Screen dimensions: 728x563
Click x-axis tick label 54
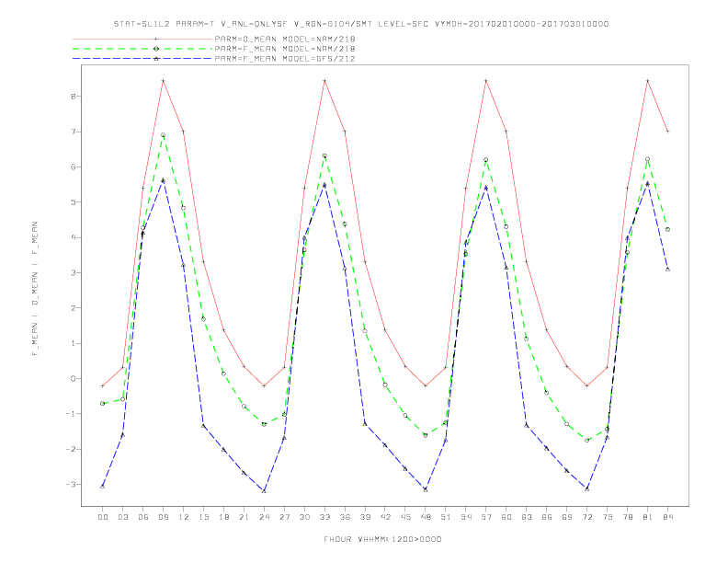[466, 517]
